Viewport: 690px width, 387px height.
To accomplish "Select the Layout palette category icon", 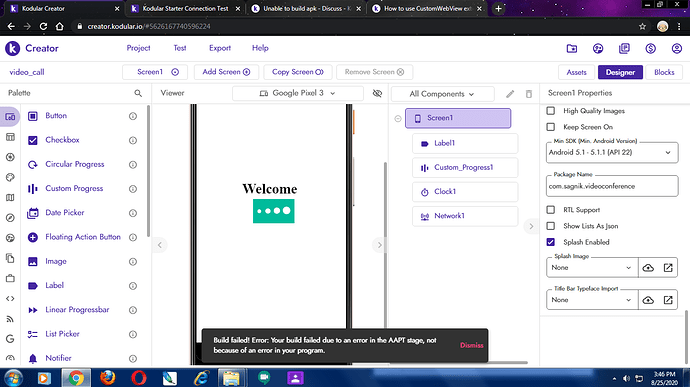I will click(x=10, y=137).
